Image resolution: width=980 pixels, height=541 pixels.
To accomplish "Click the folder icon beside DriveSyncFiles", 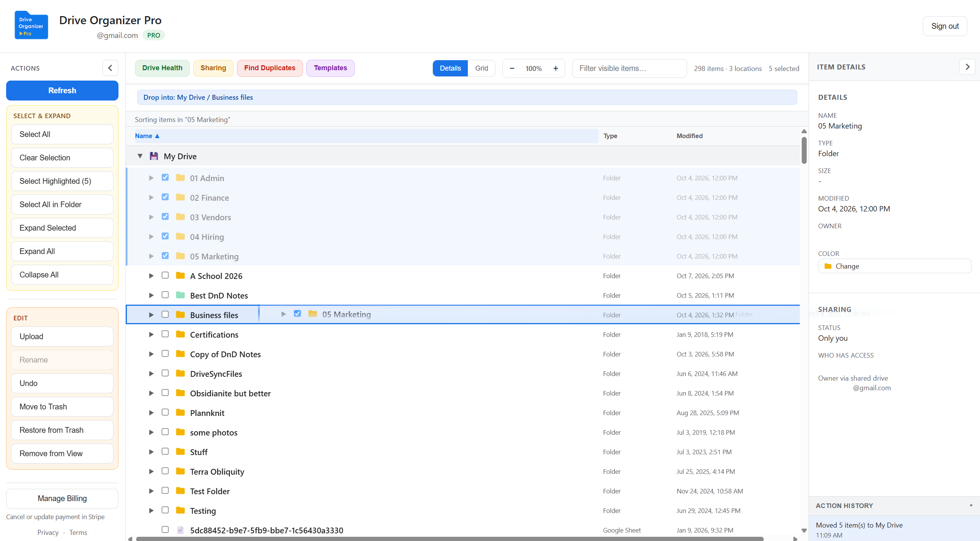I will (180, 373).
